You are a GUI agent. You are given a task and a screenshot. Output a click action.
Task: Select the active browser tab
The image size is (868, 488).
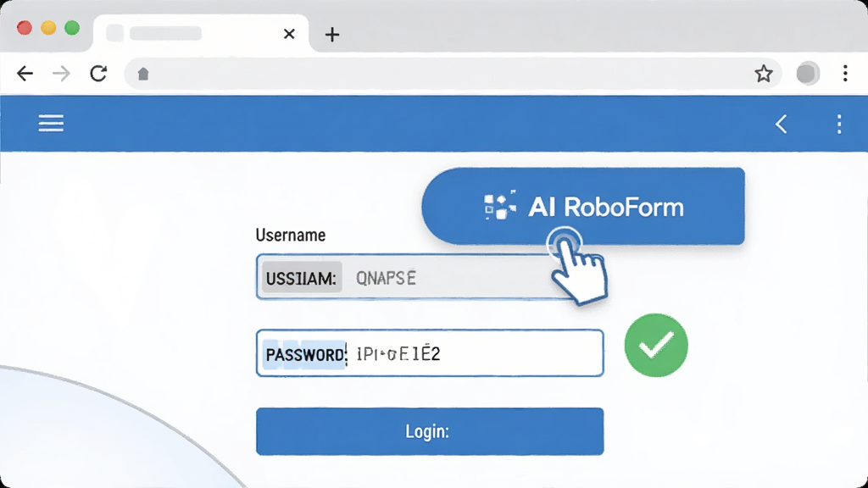201,33
